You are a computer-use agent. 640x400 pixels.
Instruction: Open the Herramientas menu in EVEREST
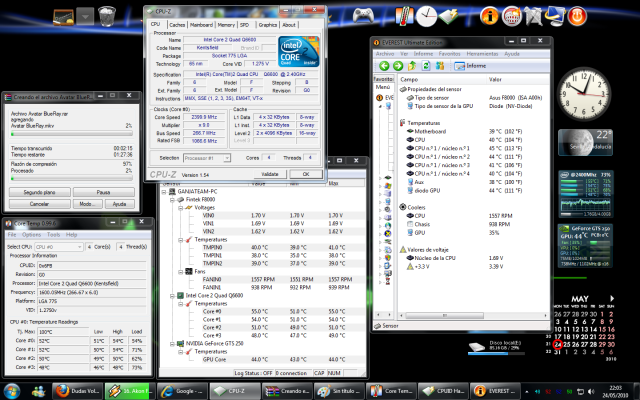point(482,53)
